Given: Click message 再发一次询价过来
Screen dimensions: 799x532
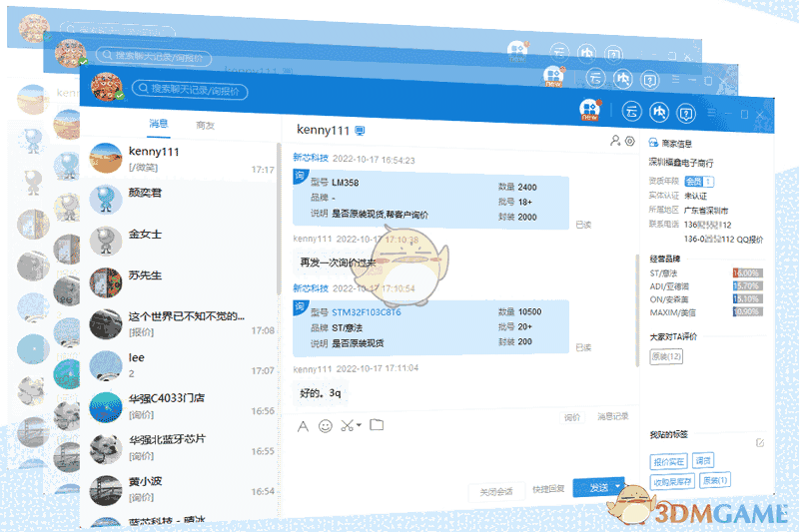Looking at the screenshot, I should pos(338,263).
